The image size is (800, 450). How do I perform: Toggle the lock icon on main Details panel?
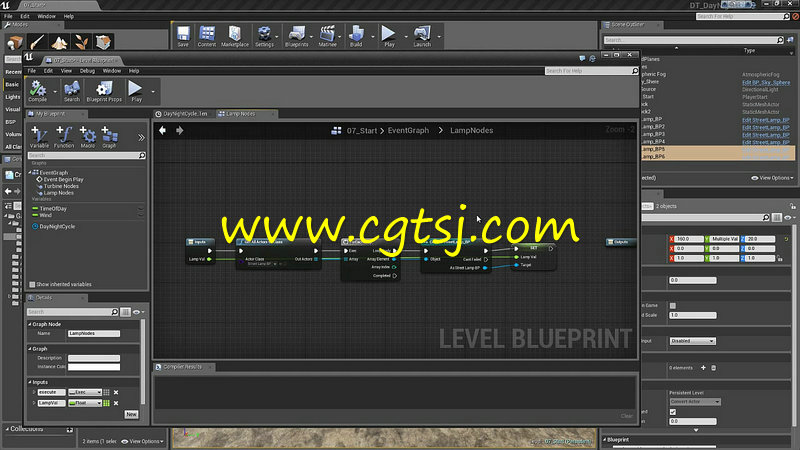pos(792,206)
